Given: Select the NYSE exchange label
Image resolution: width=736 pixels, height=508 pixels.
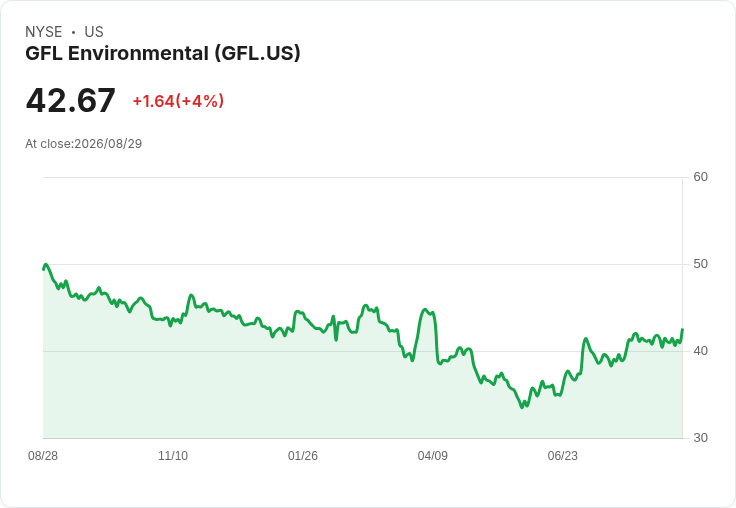Looking at the screenshot, I should [x=44, y=32].
